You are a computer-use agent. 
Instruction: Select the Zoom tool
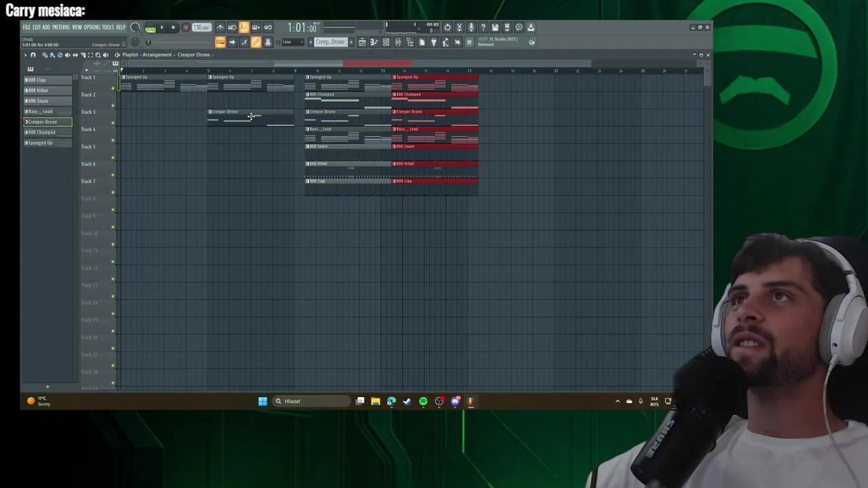(98, 55)
